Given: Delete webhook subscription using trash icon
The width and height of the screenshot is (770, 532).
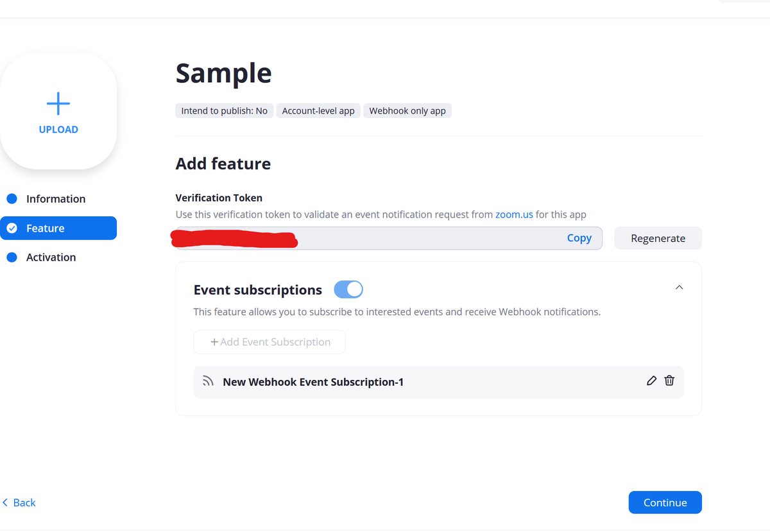Looking at the screenshot, I should pos(669,381).
